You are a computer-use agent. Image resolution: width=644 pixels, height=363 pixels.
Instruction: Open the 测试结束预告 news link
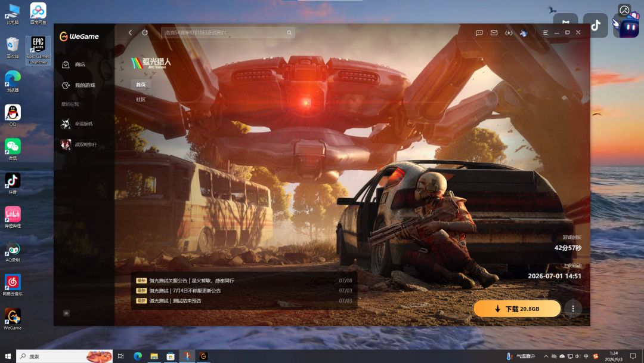tap(175, 300)
